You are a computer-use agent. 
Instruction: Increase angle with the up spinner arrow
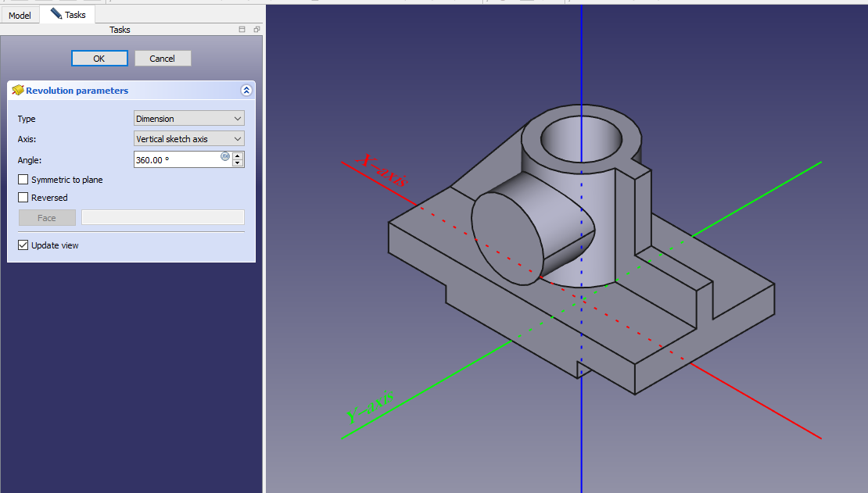point(238,155)
